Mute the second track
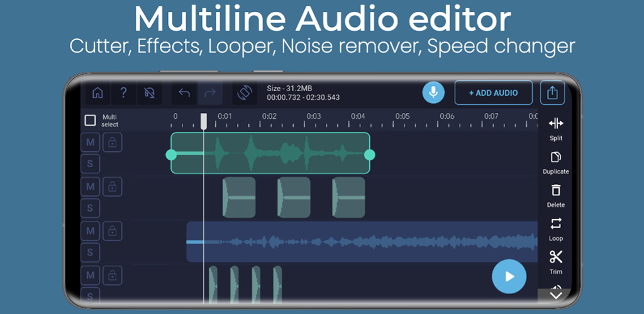This screenshot has width=644, height=314. (91, 187)
